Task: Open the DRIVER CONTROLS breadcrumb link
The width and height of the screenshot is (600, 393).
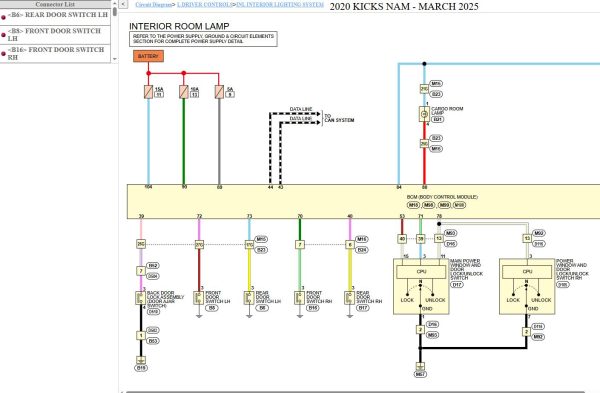Action: 205,5
